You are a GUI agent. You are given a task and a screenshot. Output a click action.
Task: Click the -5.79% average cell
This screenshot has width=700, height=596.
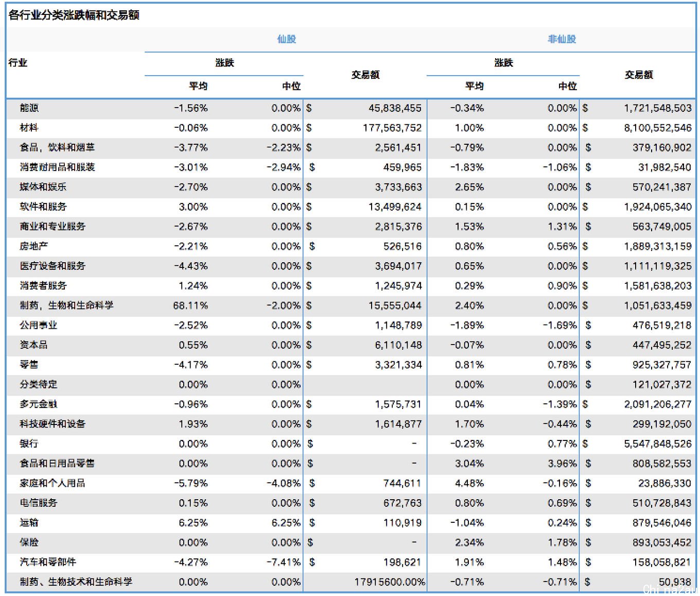point(190,483)
